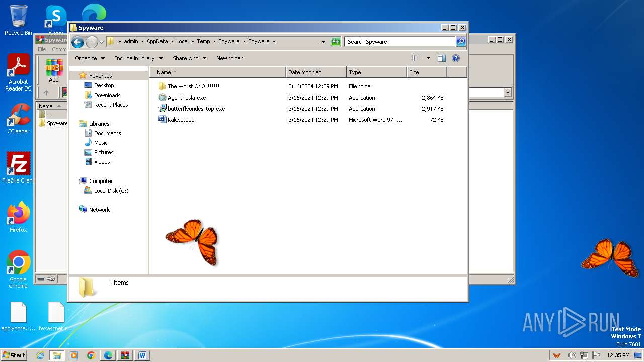This screenshot has width=644, height=362.
Task: Open the File menu in WinRAR window
Action: 42,49
